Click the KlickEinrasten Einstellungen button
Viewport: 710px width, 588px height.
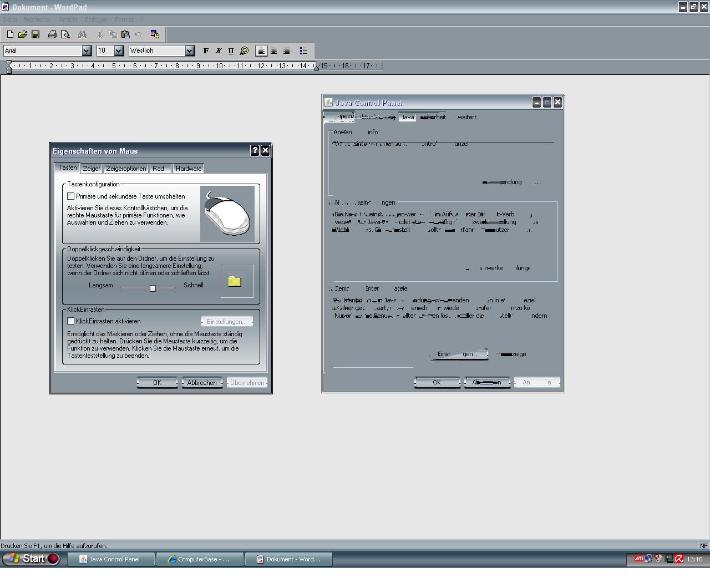point(227,322)
